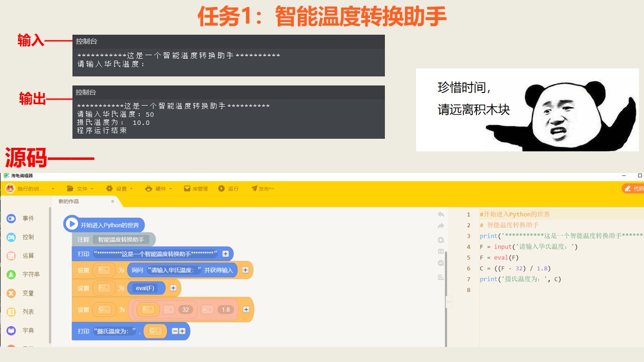644x362 pixels.
Task: Edit the value 32 in formula
Action: (186, 310)
